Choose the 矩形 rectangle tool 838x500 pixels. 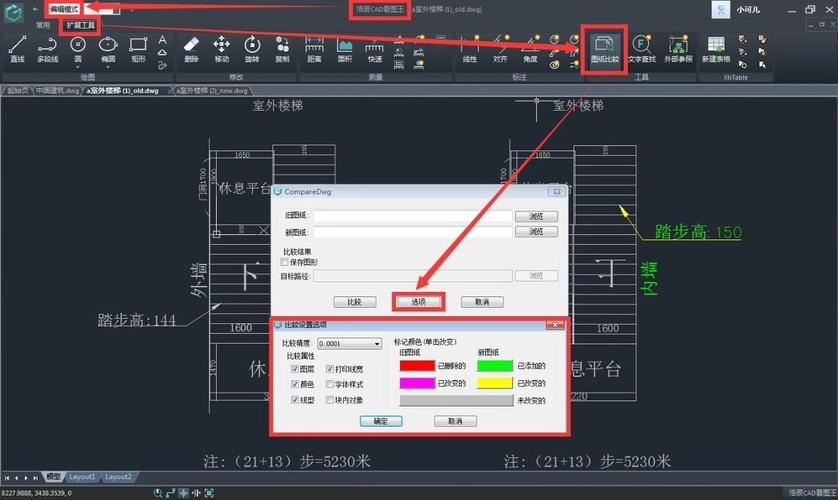click(138, 49)
